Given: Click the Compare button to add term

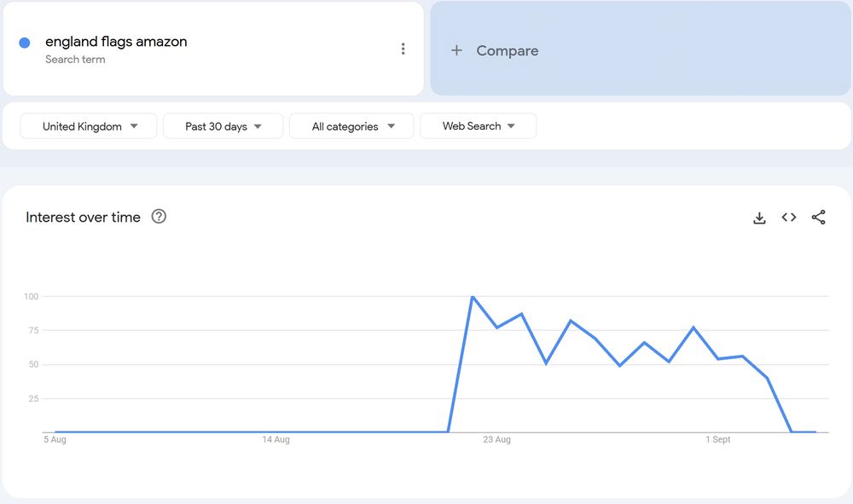Looking at the screenshot, I should tap(507, 51).
